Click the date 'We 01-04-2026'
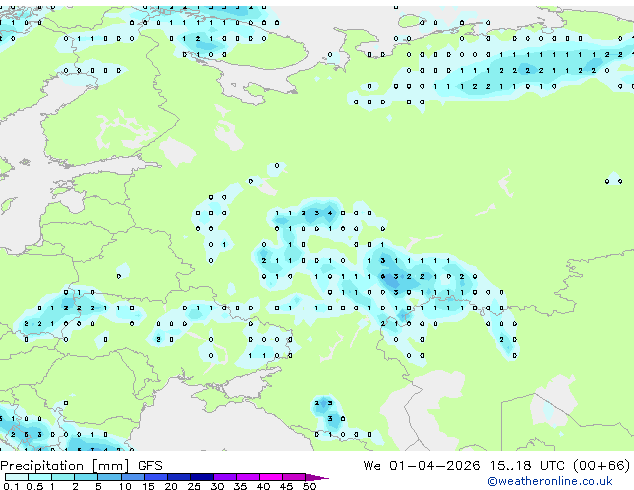634x490 pixels. pos(422,466)
